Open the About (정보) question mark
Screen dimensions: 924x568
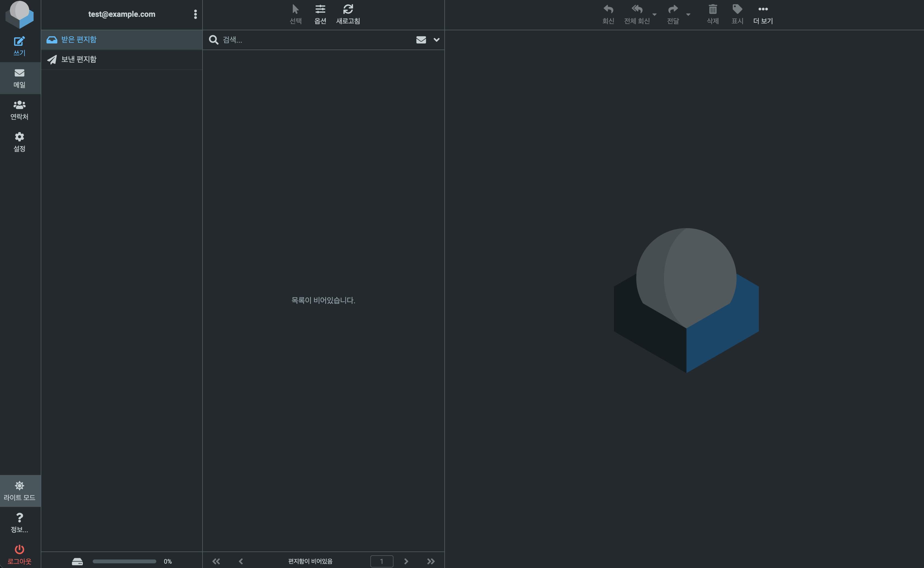19,522
